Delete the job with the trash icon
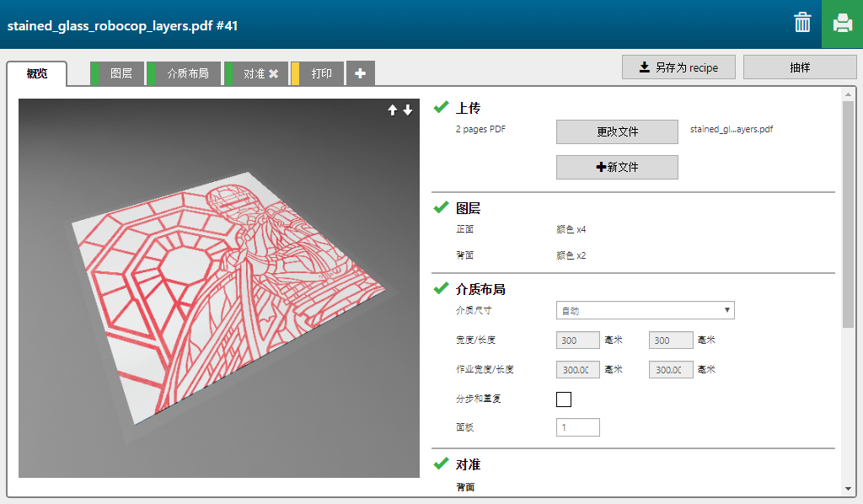This screenshot has width=863, height=504. (x=802, y=23)
